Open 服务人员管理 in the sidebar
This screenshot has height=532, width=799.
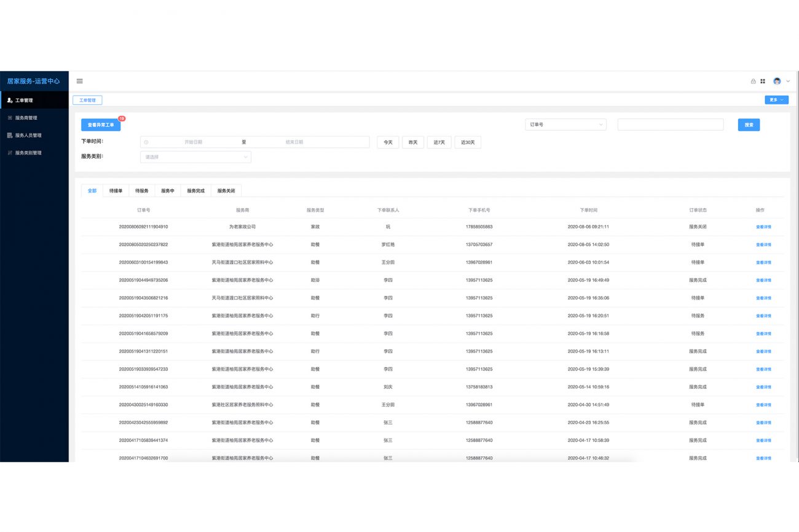(34, 135)
